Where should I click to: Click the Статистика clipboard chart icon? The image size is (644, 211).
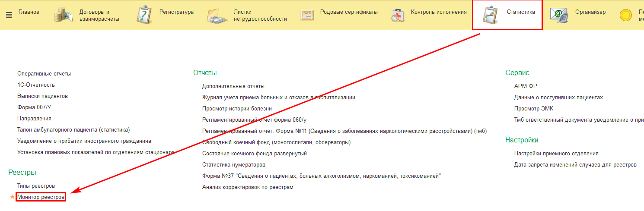coord(490,17)
